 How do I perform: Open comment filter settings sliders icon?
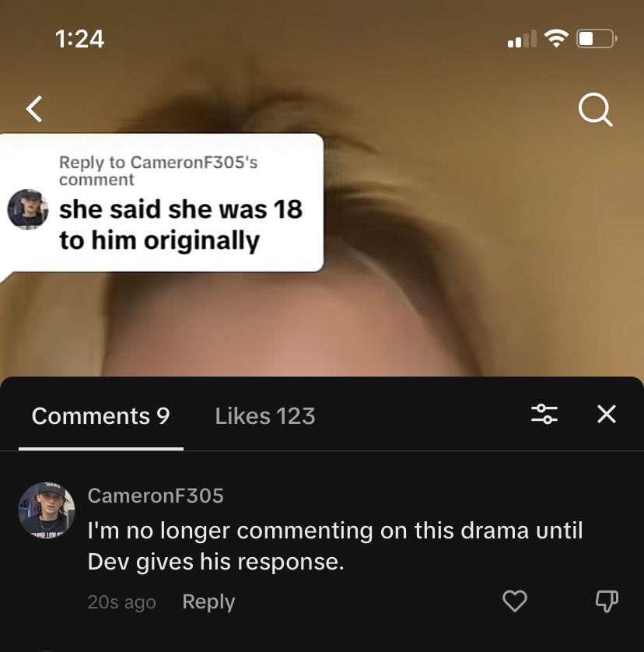click(x=544, y=414)
